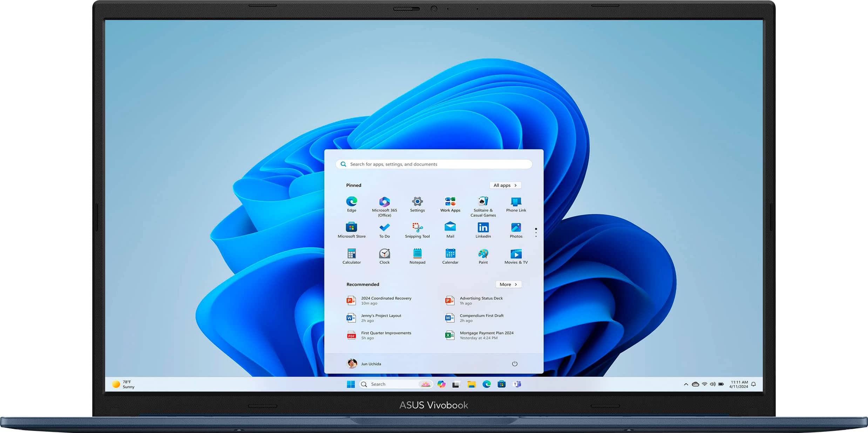
Task: Click the Start menu search field
Action: click(x=434, y=164)
